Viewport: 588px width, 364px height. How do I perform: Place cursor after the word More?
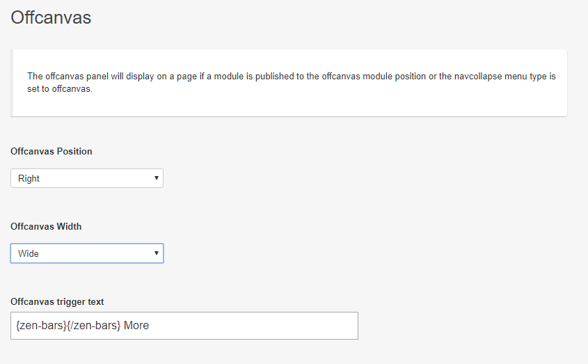coord(150,325)
